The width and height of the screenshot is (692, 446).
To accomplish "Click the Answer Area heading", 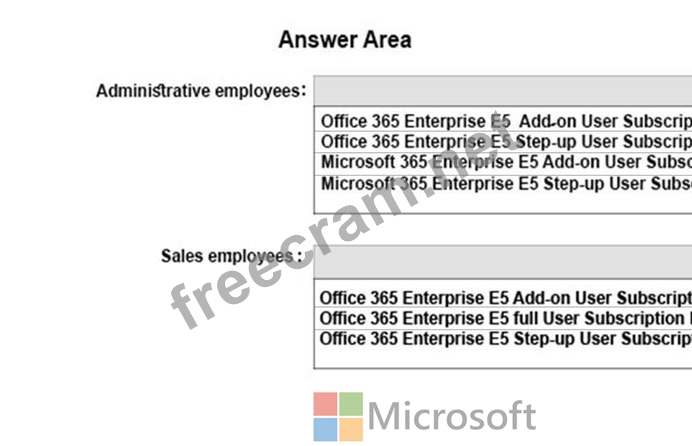I will tap(344, 40).
